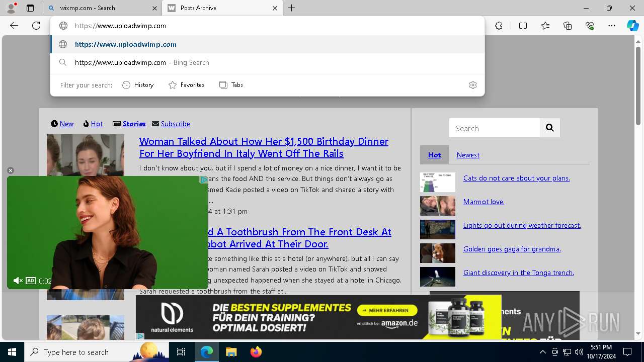Click the AdChoices icon on supplements banner
This screenshot has height=362, width=644.
pyautogui.click(x=140, y=336)
